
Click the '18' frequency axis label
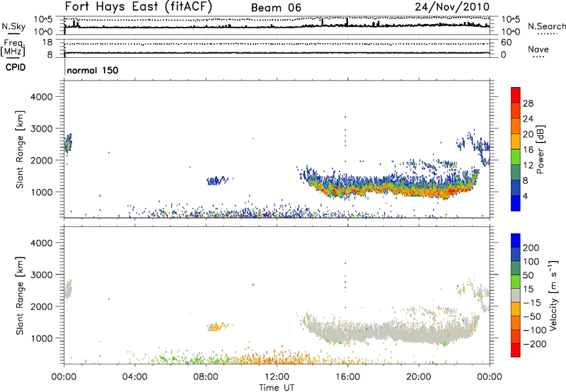(47, 42)
